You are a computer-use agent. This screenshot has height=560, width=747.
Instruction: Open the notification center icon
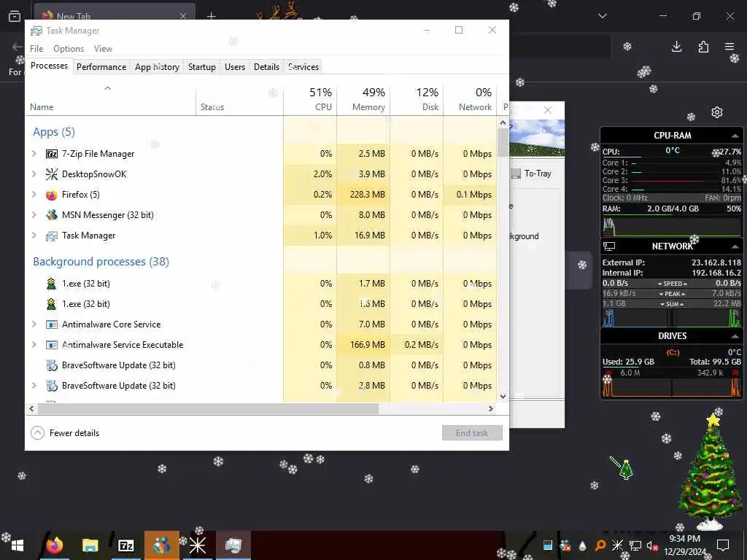click(x=723, y=545)
